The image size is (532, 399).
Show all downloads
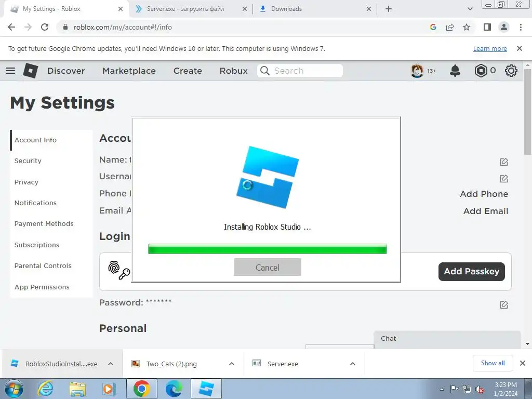pyautogui.click(x=493, y=363)
